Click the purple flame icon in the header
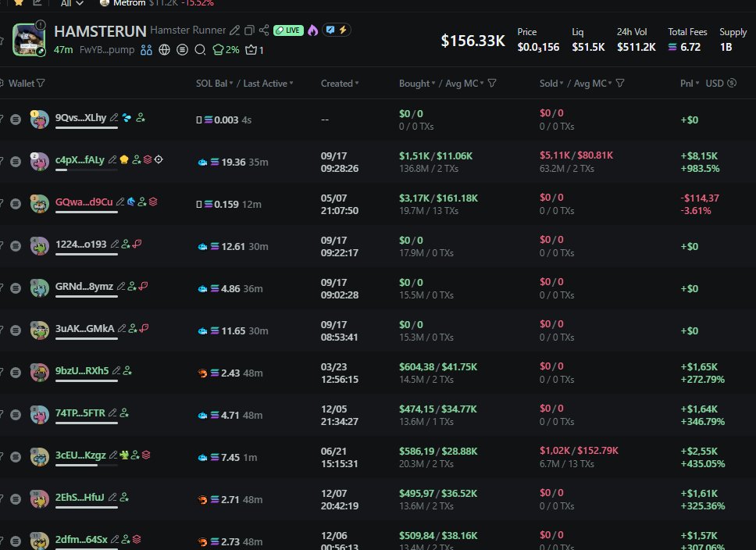Viewport: 756px width, 550px height. tap(313, 30)
